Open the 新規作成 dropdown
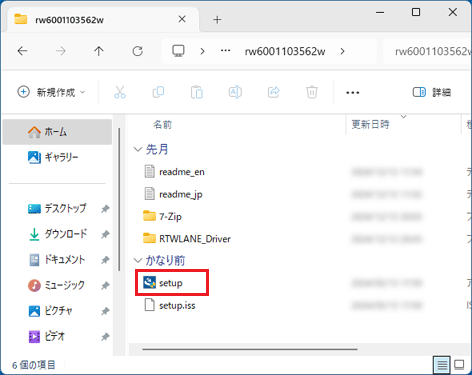This screenshot has height=375, width=472. pos(51,92)
